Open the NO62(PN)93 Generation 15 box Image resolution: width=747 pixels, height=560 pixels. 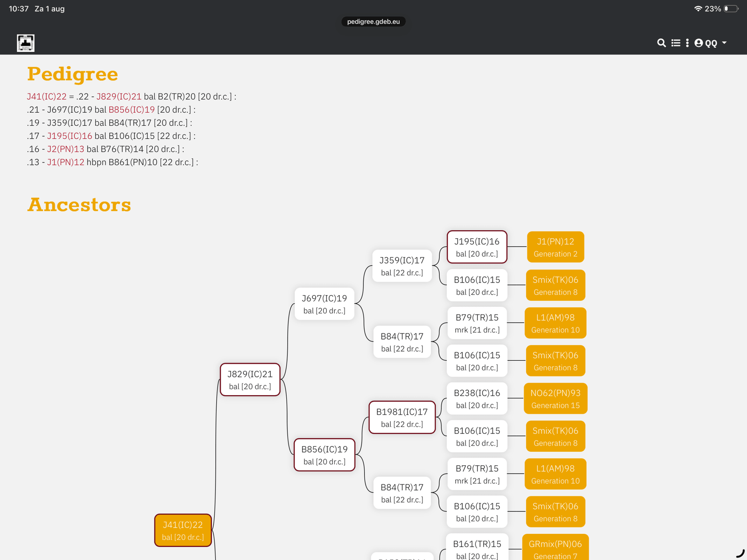556,399
